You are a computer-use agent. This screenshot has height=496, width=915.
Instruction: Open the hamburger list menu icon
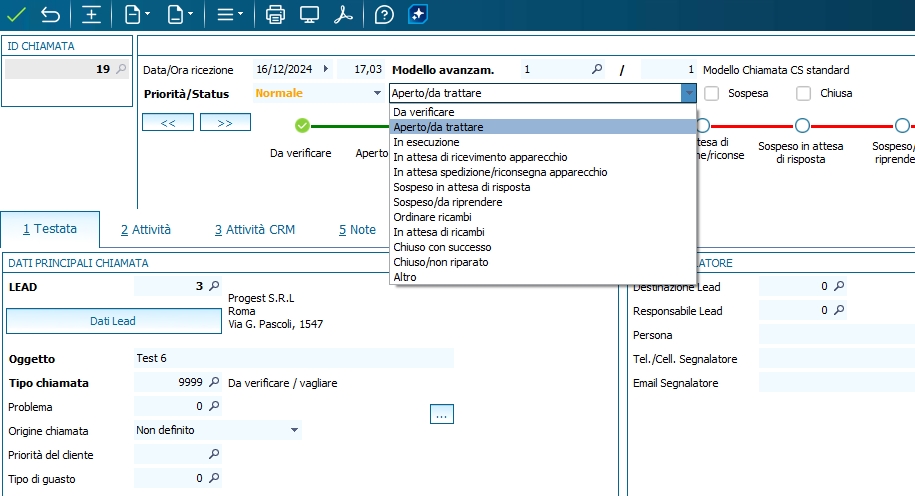click(x=230, y=15)
